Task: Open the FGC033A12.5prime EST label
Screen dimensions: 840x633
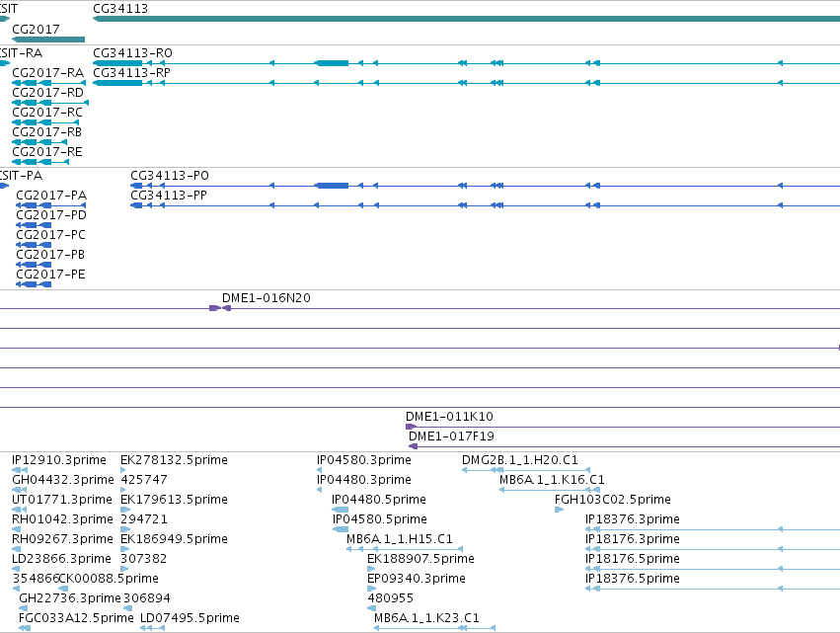Action: coord(76,619)
